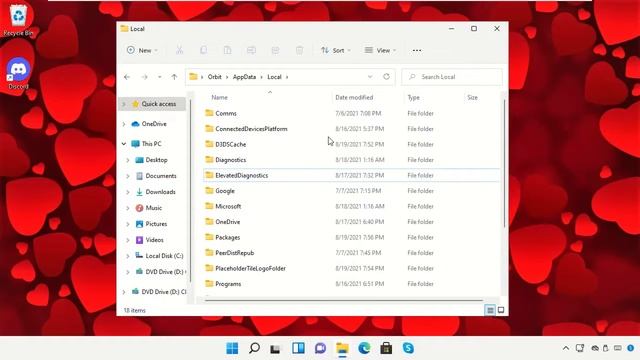Open address bar history dropdown

point(370,77)
